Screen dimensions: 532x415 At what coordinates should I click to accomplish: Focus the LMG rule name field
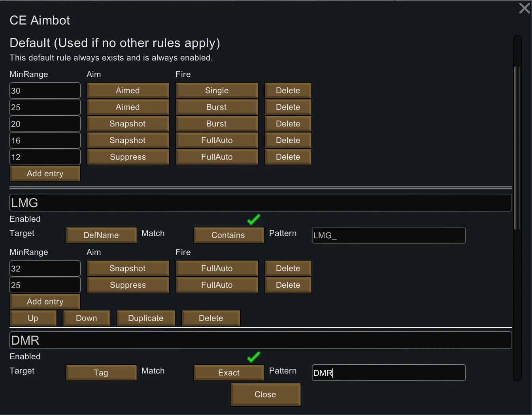tap(260, 203)
